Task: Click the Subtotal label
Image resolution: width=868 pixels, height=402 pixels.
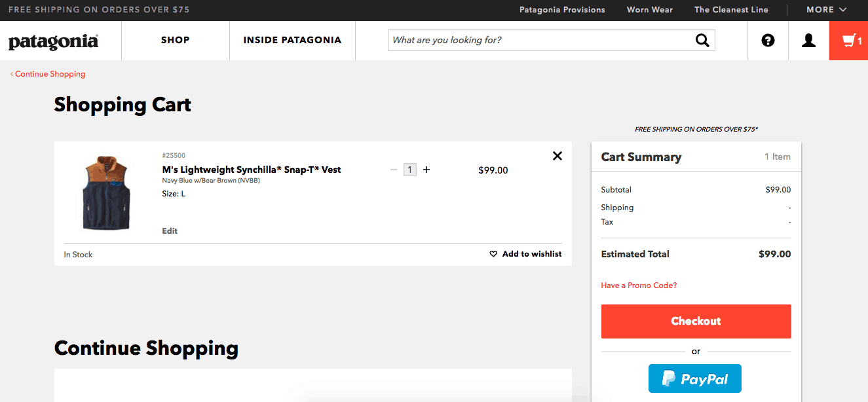Action: tap(616, 190)
